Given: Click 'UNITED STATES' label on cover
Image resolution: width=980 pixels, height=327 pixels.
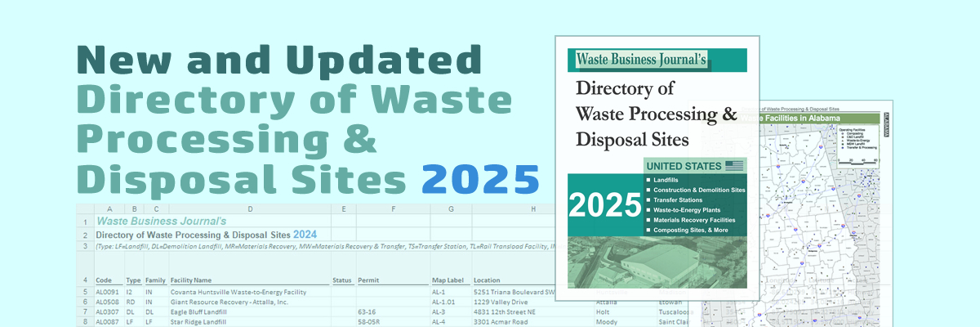Looking at the screenshot, I should 684,166.
